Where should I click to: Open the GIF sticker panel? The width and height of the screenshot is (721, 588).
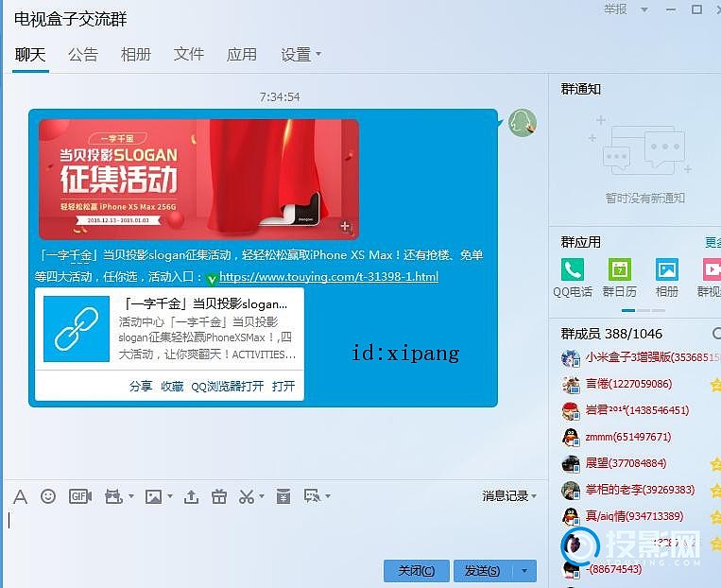(80, 496)
